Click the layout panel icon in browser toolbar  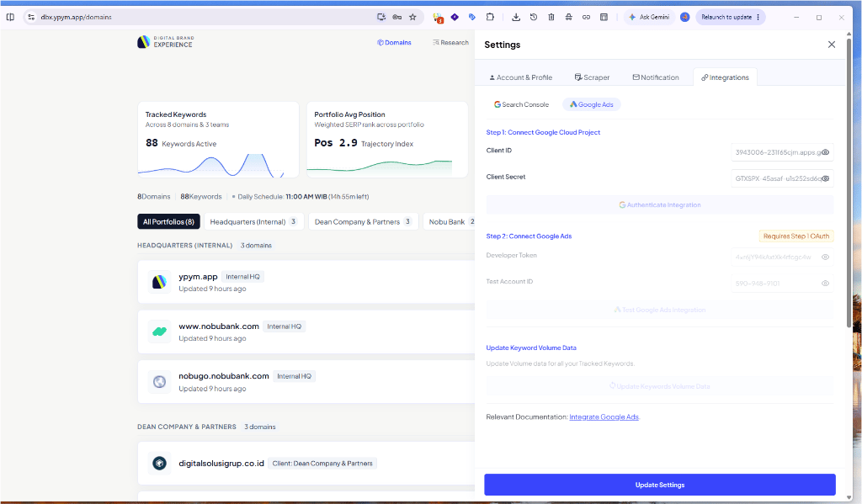pos(604,17)
